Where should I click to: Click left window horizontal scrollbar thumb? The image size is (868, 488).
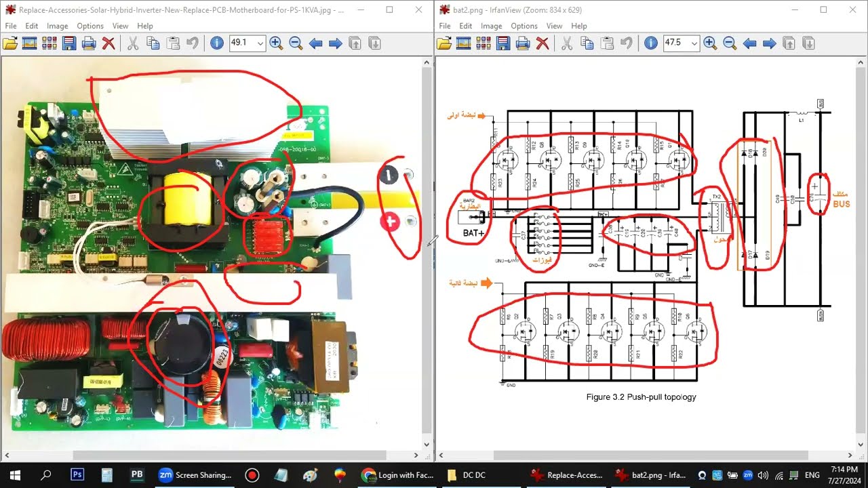(x=229, y=455)
